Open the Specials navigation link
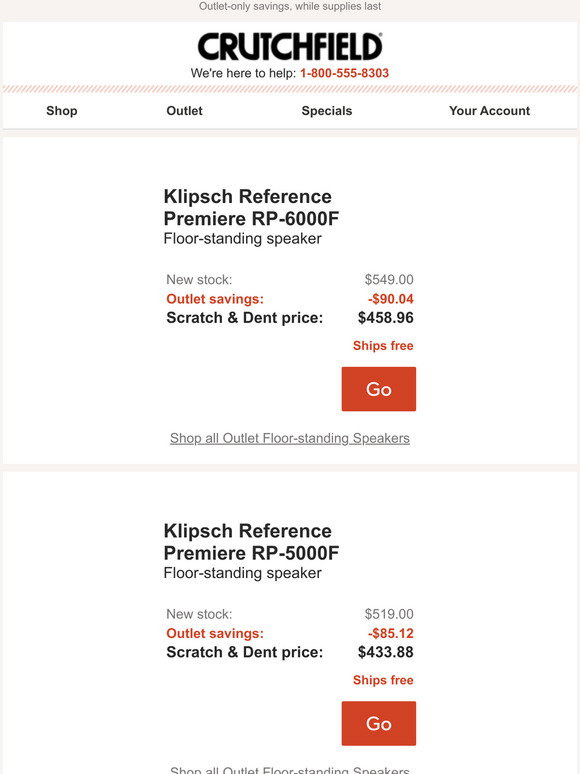580x774 pixels. click(x=327, y=111)
